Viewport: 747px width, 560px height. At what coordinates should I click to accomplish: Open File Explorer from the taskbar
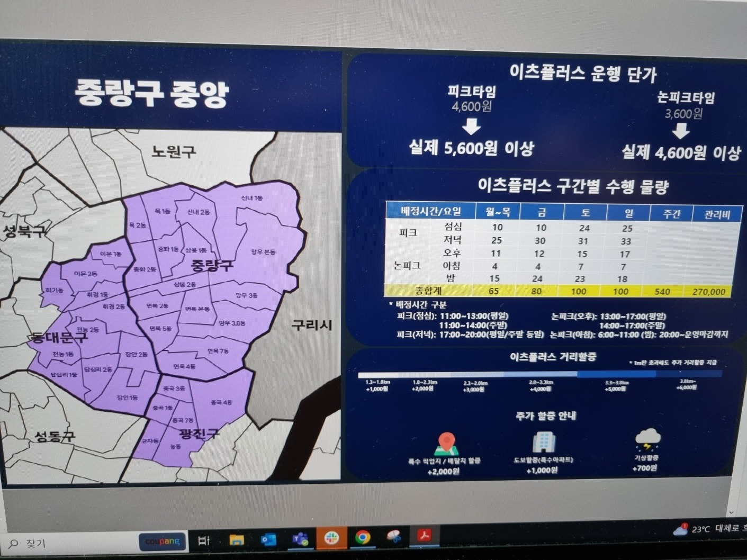pos(237,540)
